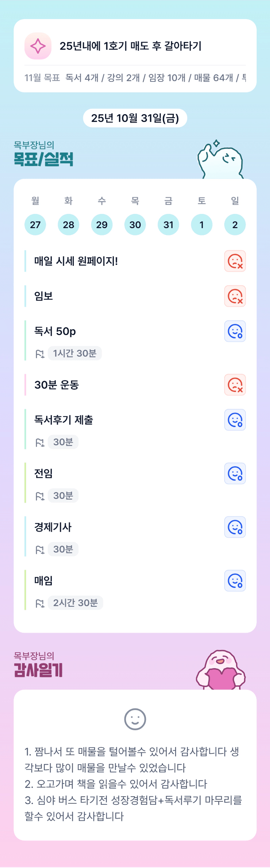Click the flag icon under 독서 50p
The width and height of the screenshot is (270, 868).
click(x=40, y=354)
